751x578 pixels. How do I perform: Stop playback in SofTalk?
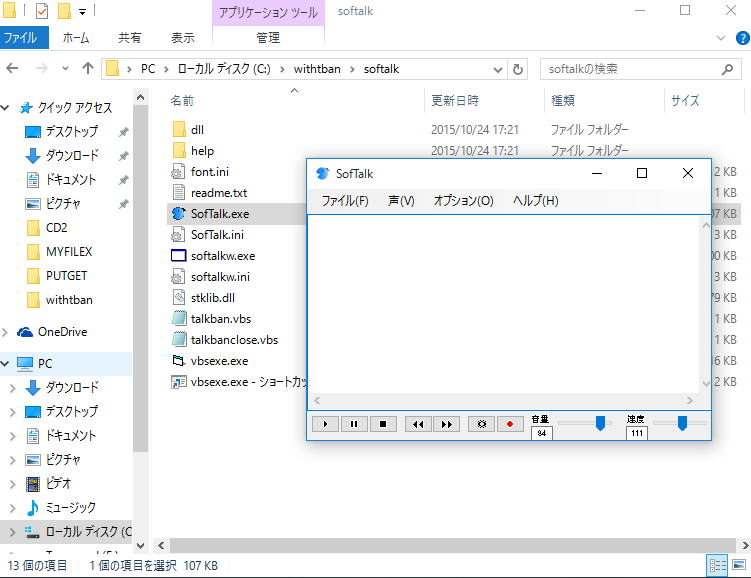[x=383, y=424]
